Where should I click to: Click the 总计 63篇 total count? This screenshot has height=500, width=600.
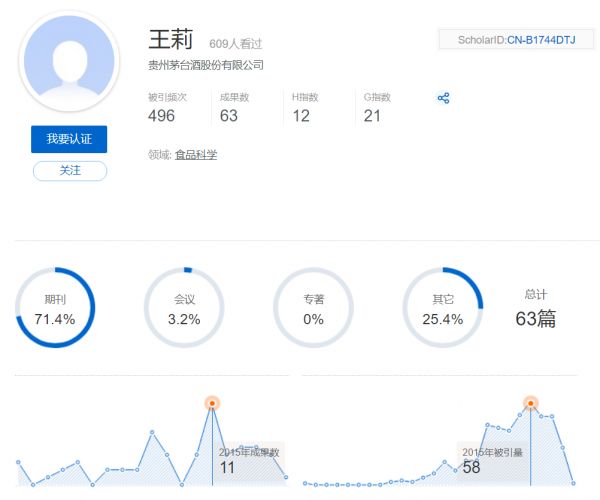pyautogui.click(x=535, y=310)
